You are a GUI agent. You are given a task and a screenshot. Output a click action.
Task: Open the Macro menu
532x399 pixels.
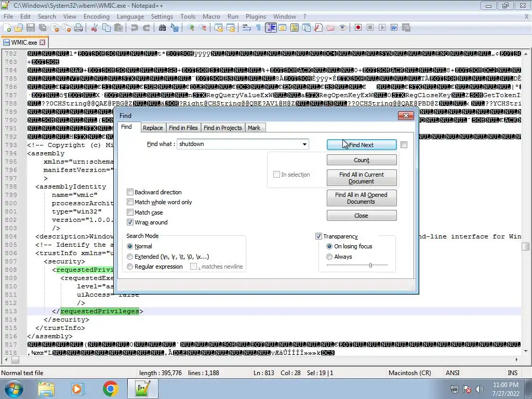pyautogui.click(x=211, y=17)
